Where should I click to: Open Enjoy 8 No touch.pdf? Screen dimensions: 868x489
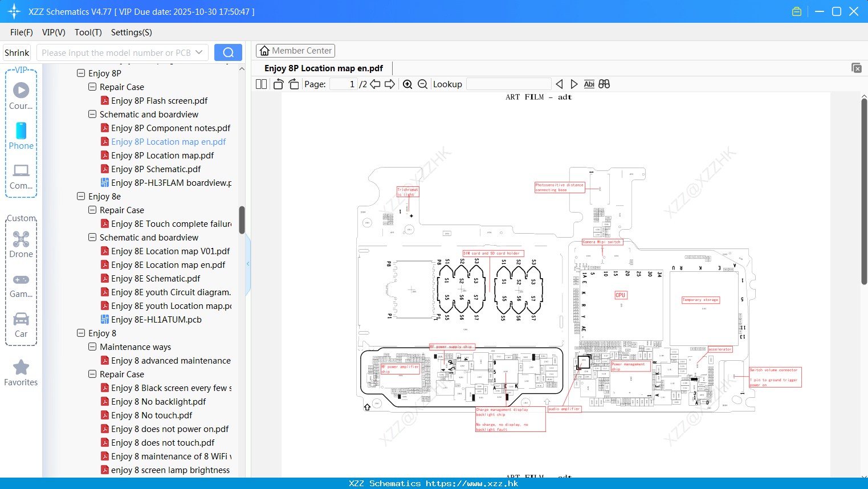(x=146, y=415)
